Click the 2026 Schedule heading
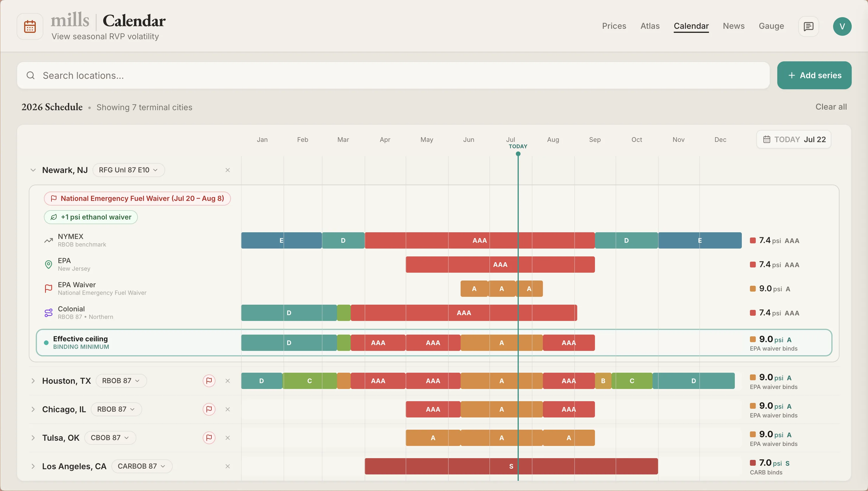 coord(52,107)
